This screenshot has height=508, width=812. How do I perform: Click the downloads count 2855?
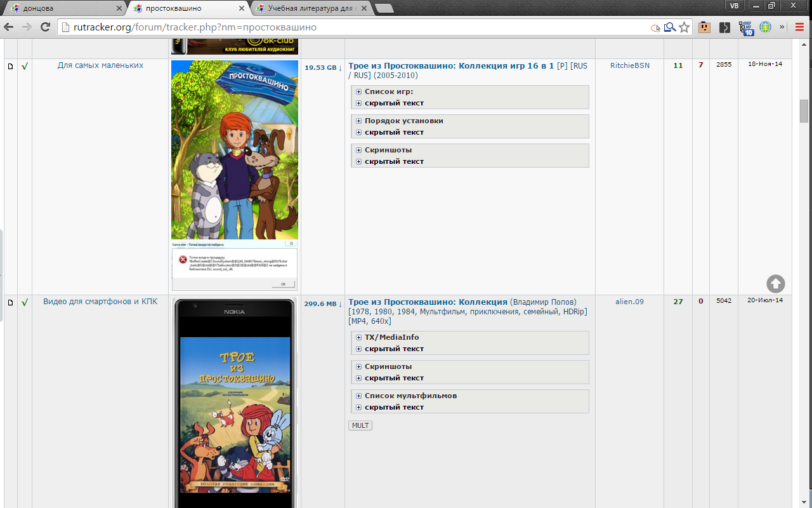pos(724,65)
